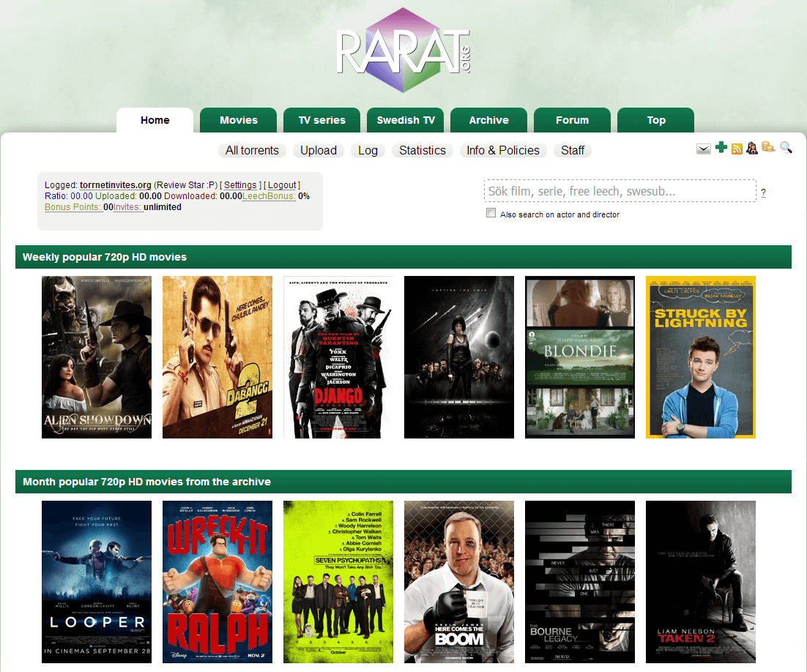807x672 pixels.
Task: View the Statistics page
Action: pos(423,150)
